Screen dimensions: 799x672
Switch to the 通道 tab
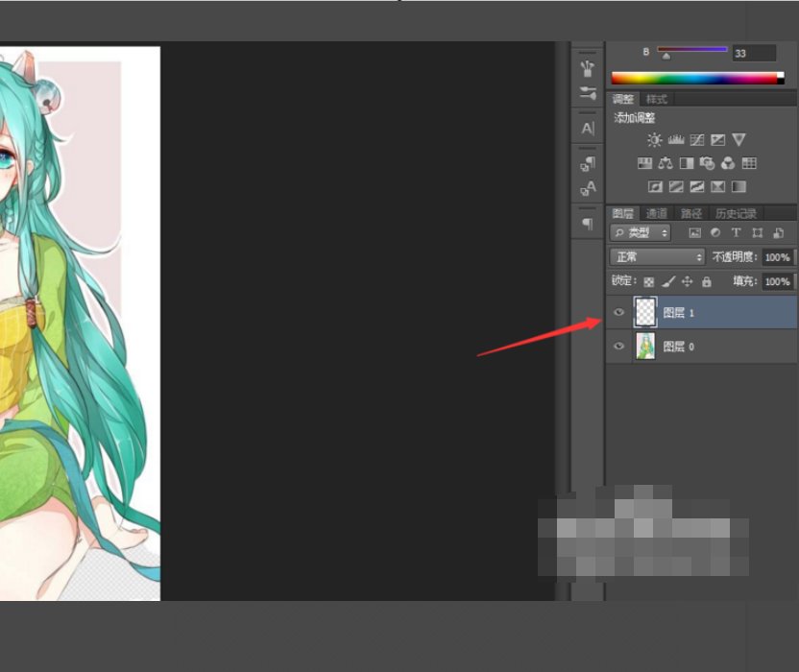click(x=658, y=212)
